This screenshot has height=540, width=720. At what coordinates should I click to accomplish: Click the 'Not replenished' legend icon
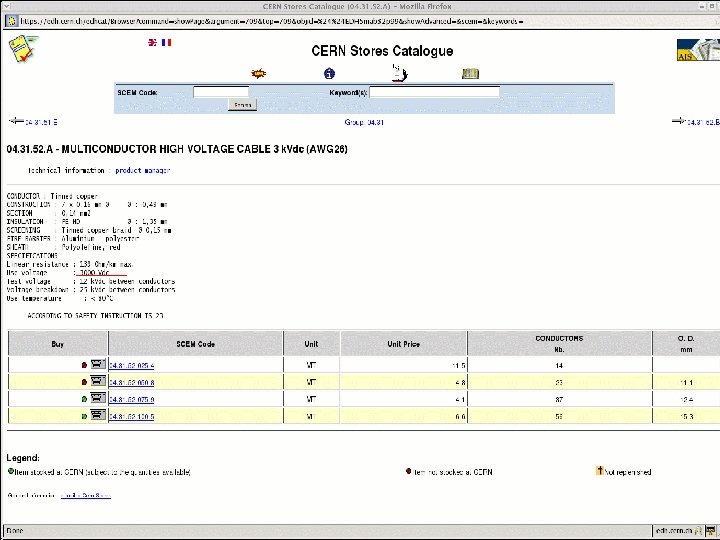600,470
